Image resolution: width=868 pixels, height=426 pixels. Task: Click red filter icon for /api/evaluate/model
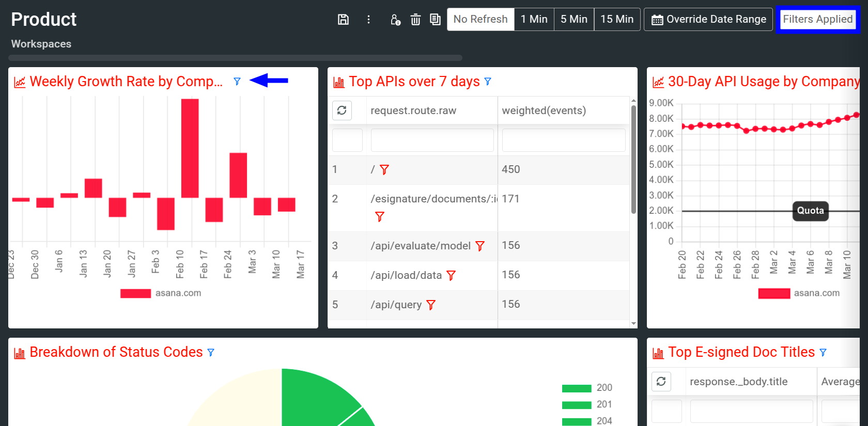(480, 246)
